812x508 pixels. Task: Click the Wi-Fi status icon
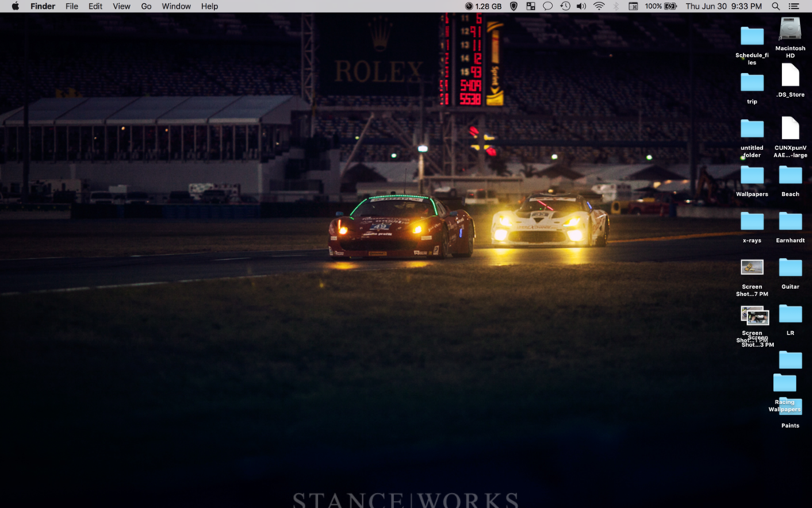(599, 6)
